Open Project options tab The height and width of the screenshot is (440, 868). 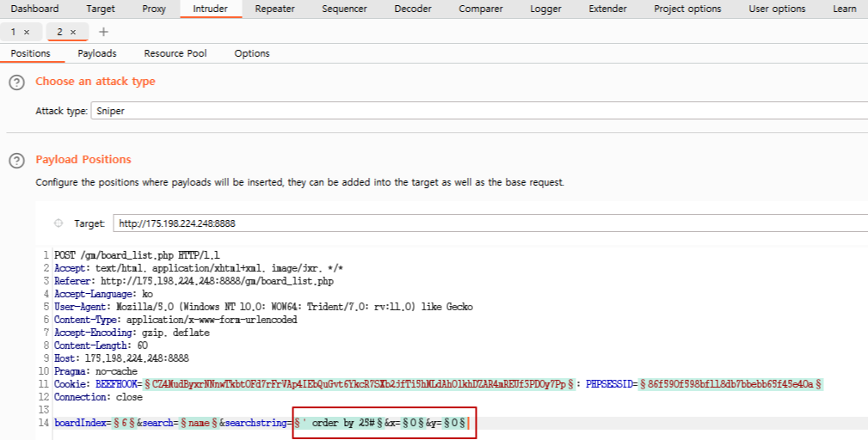click(x=687, y=9)
